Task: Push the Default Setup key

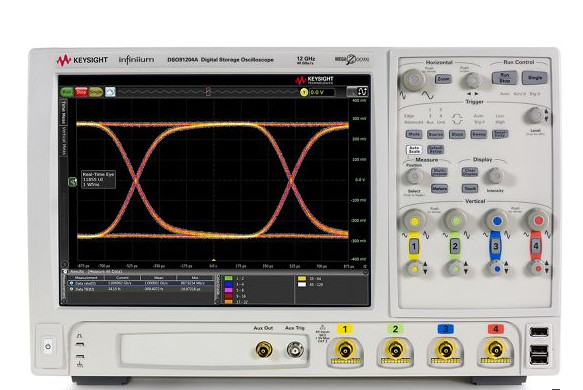Action: (435, 150)
